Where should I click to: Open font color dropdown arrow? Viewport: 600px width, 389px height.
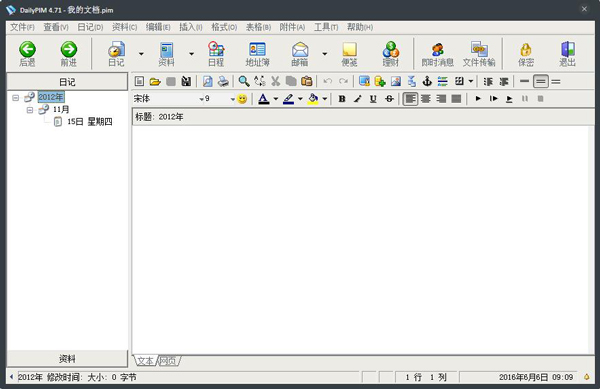276,99
